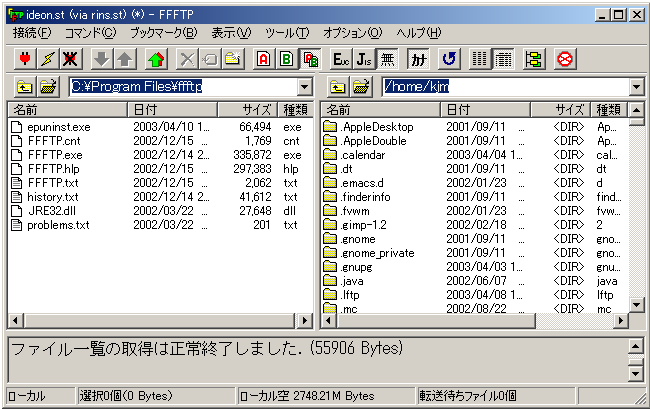Expand the remote path dropdown
The image size is (650, 409).
[x=637, y=87]
